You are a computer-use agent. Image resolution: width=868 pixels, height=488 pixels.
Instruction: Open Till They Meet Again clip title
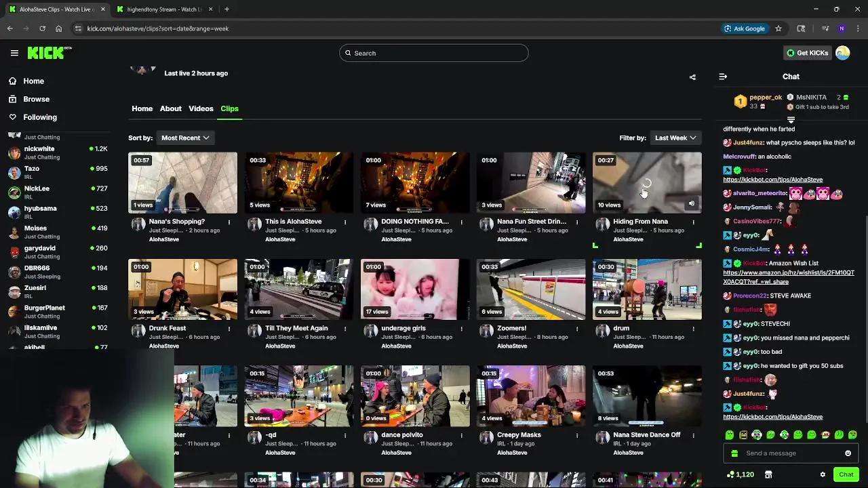coord(296,328)
